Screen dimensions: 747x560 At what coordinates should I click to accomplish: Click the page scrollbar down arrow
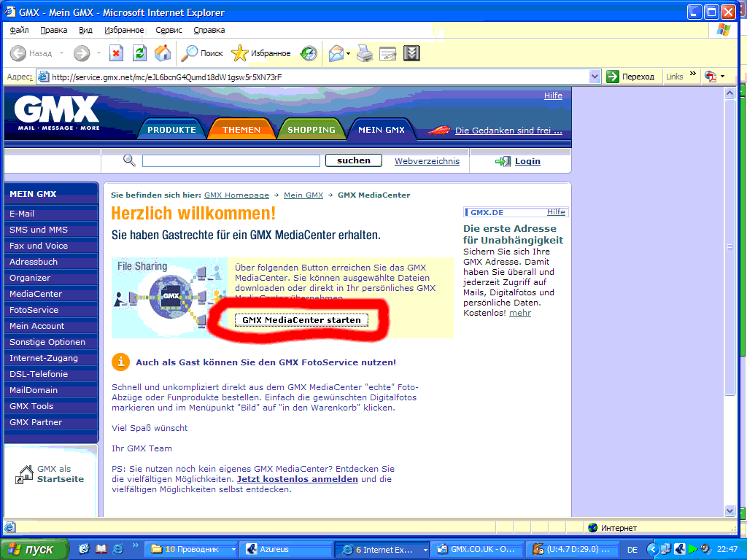point(729,510)
